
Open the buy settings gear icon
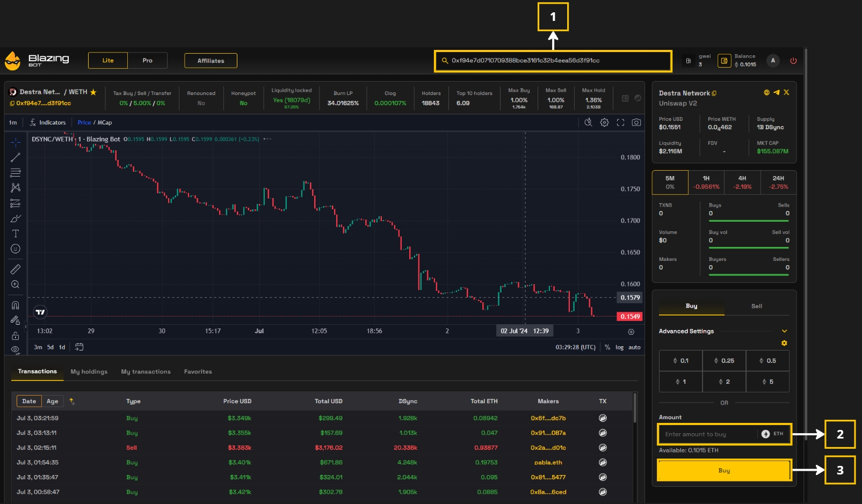pyautogui.click(x=784, y=343)
